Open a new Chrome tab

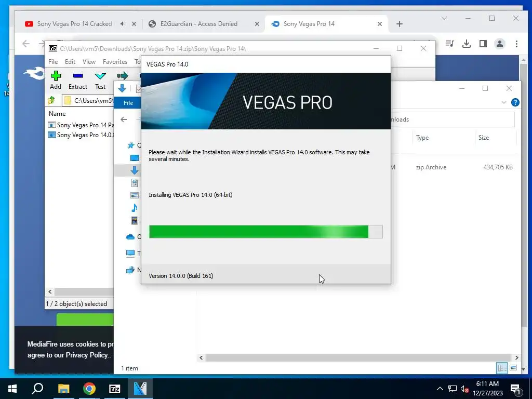click(400, 24)
